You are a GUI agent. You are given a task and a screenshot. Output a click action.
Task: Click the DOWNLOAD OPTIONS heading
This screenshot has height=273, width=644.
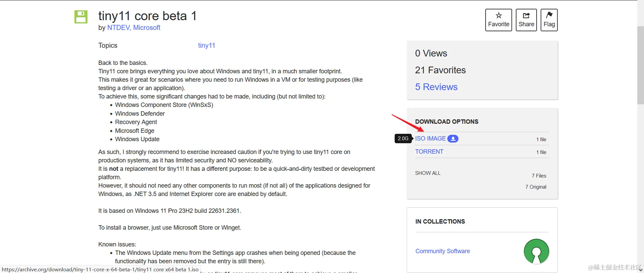click(x=447, y=122)
